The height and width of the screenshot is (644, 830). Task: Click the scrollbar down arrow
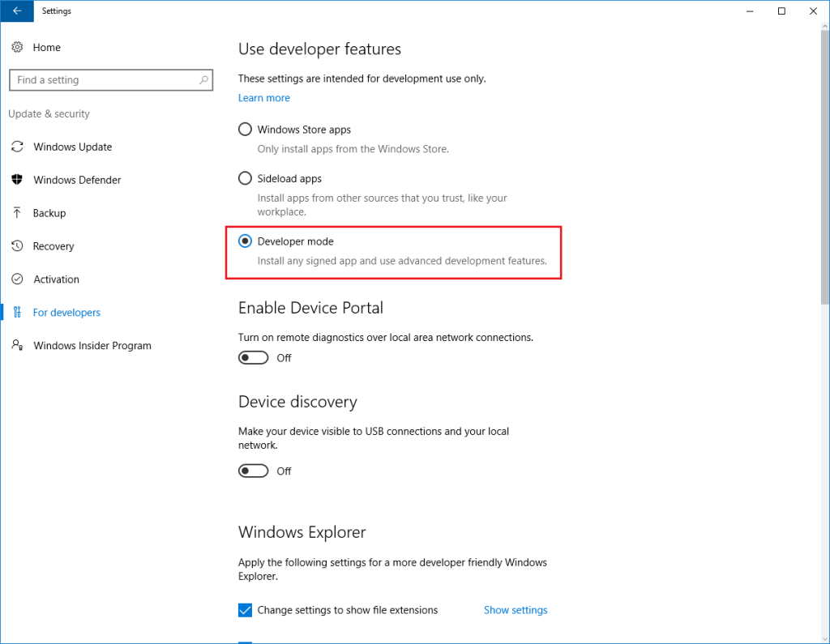[824, 638]
